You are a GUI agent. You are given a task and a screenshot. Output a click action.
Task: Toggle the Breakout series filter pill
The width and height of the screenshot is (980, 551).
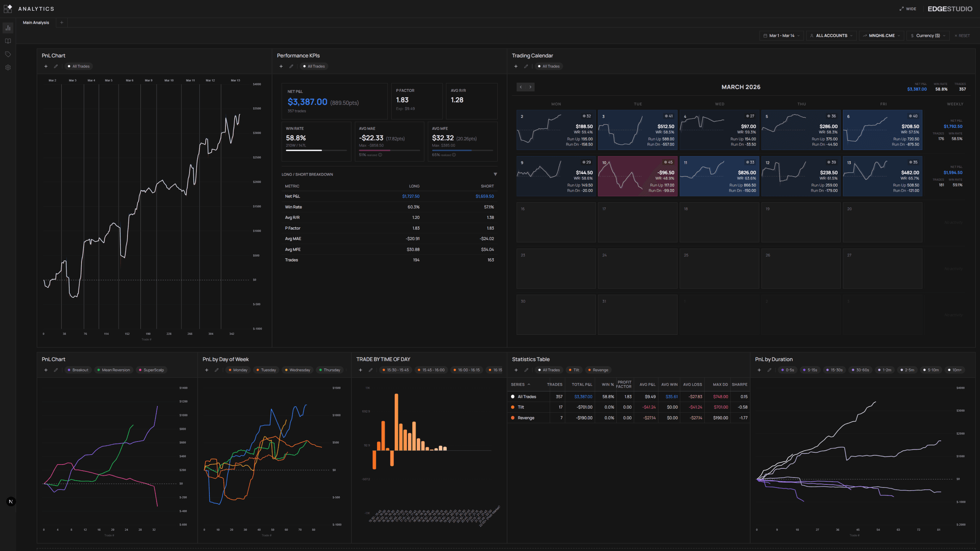[x=78, y=370]
